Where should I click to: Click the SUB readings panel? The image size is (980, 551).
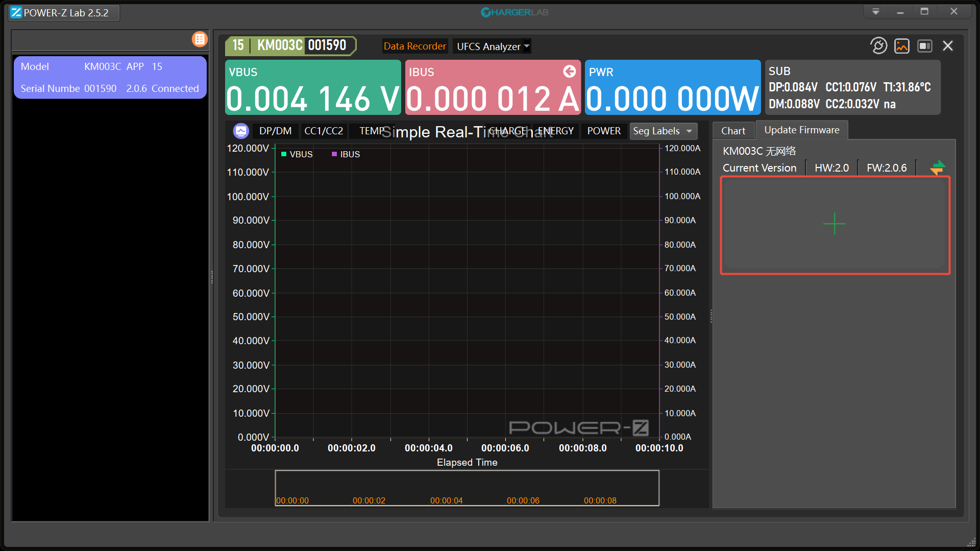(852, 87)
